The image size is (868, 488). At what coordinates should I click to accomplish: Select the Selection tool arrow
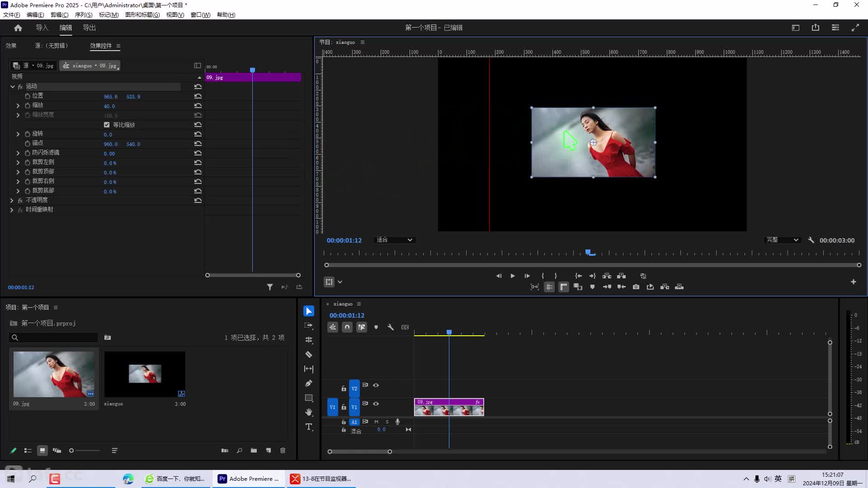point(309,311)
